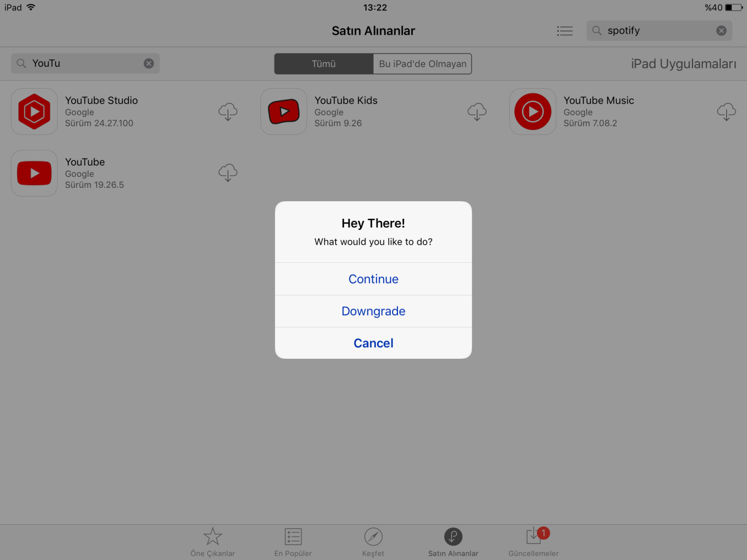This screenshot has width=747, height=560.
Task: Cancel the Hey There dialog
Action: coord(374,343)
